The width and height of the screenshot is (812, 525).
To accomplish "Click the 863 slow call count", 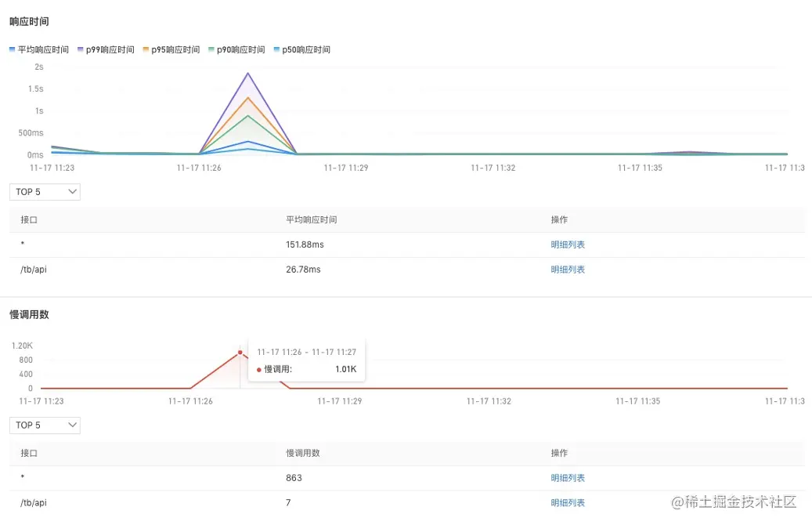I will coord(294,478).
